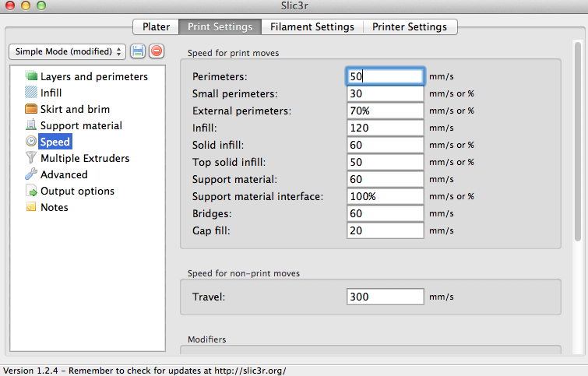Select the Speed item in sidebar

click(x=55, y=142)
